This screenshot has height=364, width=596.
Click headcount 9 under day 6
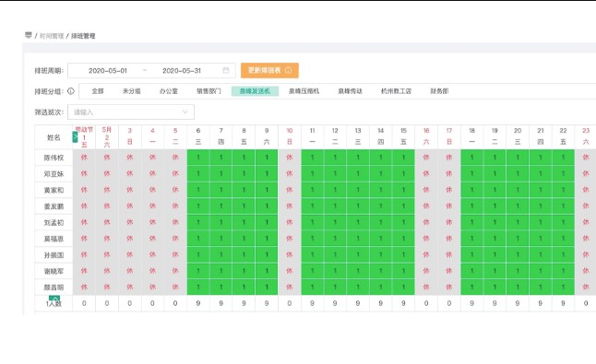click(x=198, y=304)
